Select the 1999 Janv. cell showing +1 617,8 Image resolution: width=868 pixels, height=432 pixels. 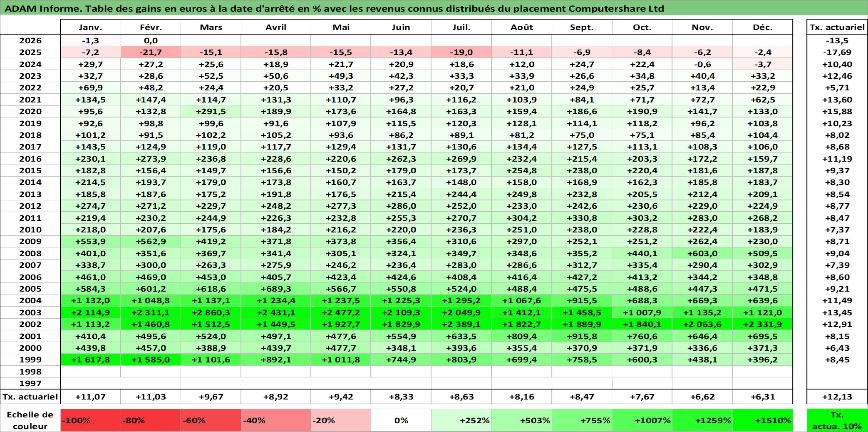pyautogui.click(x=90, y=360)
